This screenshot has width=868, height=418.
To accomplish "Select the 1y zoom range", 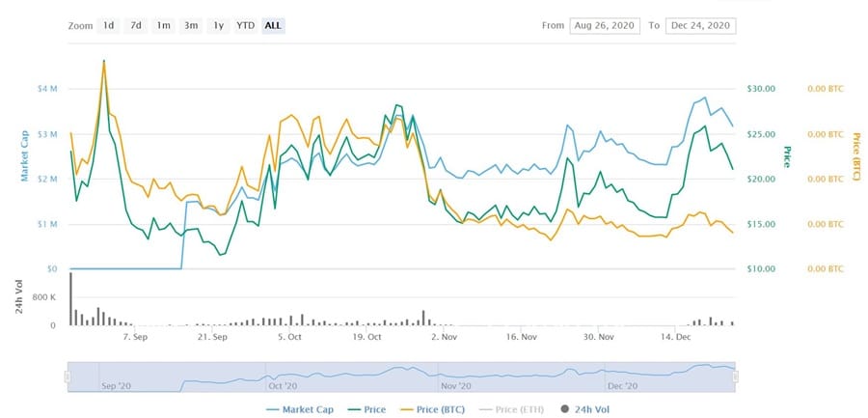I will pyautogui.click(x=219, y=25).
